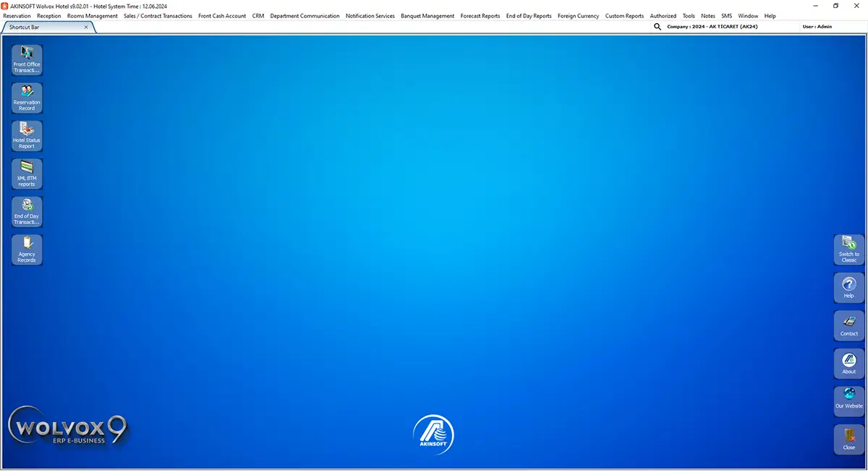Screen dimensions: 868x472
Task: Click the Help icon on right sidebar
Action: (x=848, y=288)
